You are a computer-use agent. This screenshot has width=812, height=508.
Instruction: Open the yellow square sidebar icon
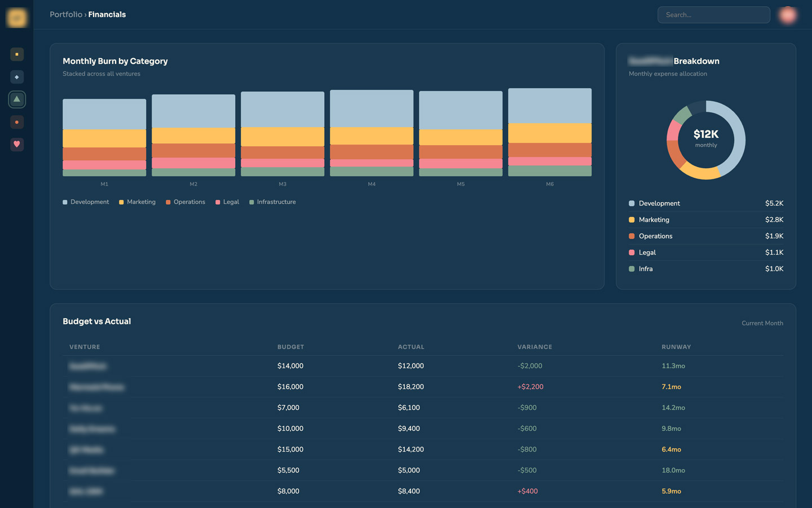(x=17, y=54)
